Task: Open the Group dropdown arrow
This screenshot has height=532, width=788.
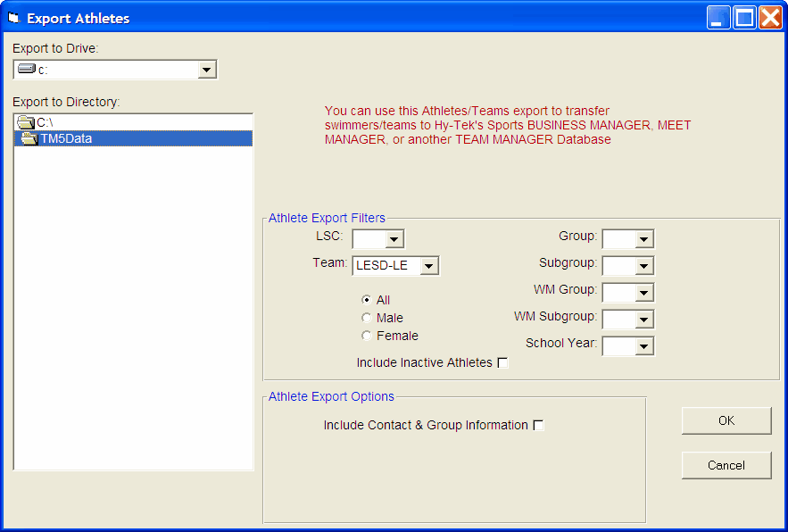Action: (645, 237)
